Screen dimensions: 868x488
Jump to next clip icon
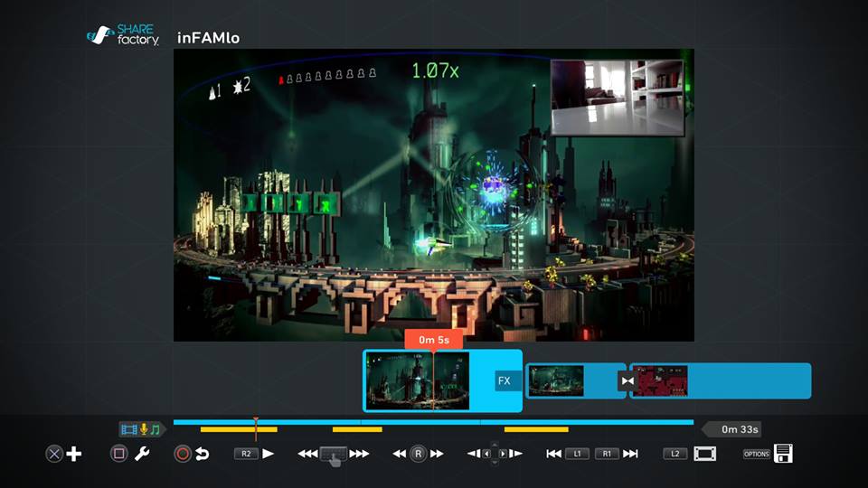point(630,454)
